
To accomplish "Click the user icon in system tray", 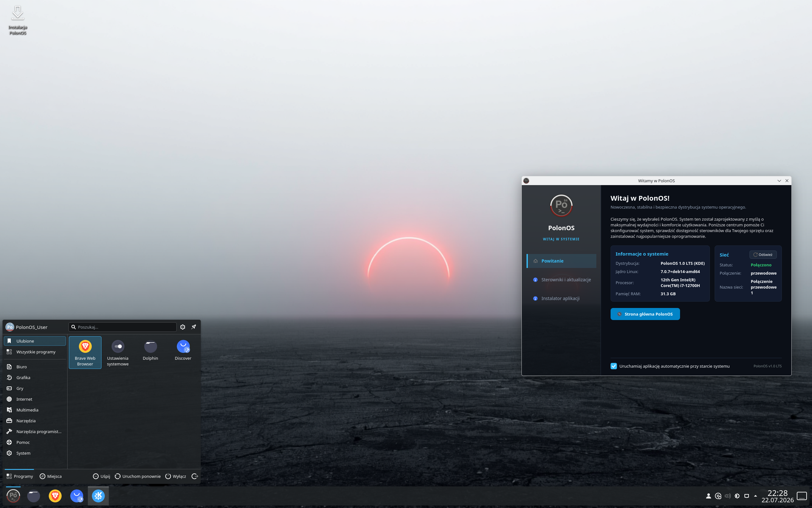I will (x=708, y=496).
